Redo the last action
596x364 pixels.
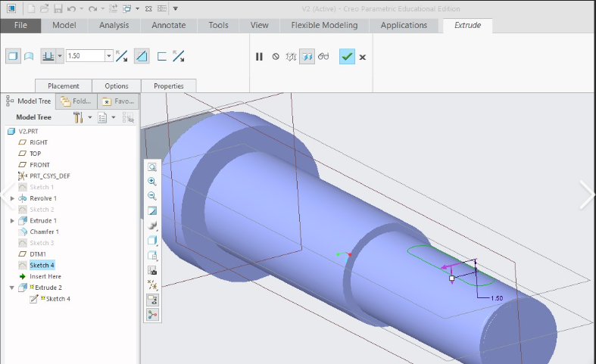[92, 8]
